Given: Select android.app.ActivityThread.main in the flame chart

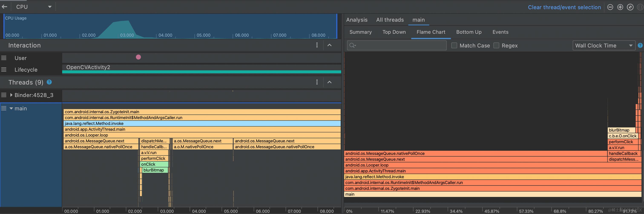Looking at the screenshot, I should tap(493, 171).
